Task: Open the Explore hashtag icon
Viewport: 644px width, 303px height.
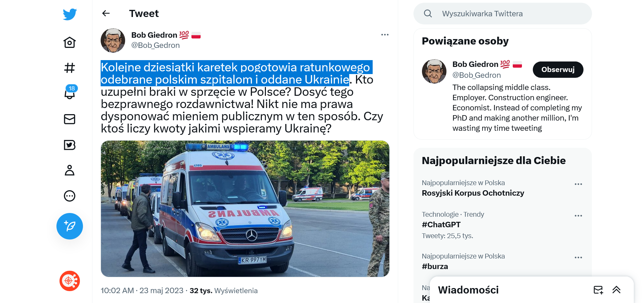Action: [70, 68]
